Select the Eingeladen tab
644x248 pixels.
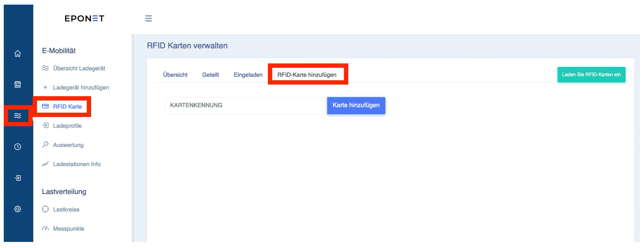248,75
